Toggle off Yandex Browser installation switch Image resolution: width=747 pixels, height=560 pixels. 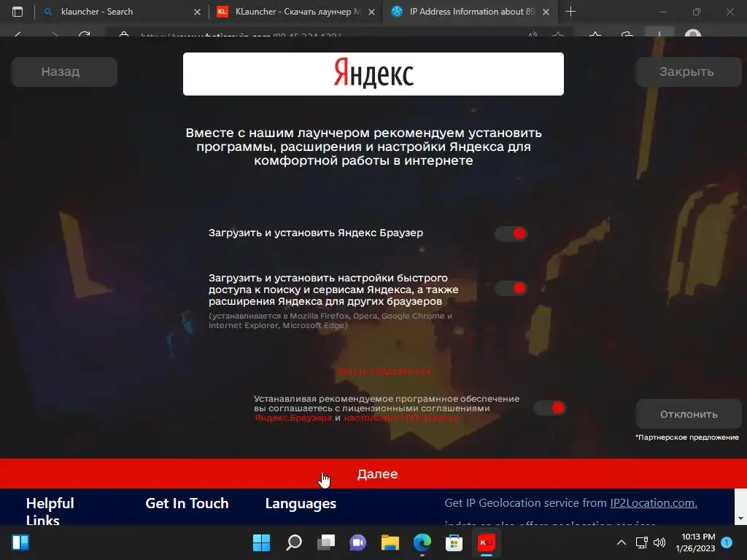(x=511, y=233)
